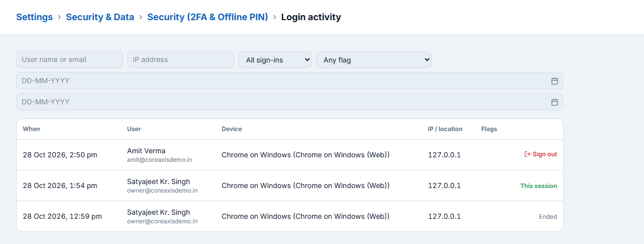Click device text in the 1:54 pm row
The width and height of the screenshot is (644, 244).
click(x=305, y=186)
